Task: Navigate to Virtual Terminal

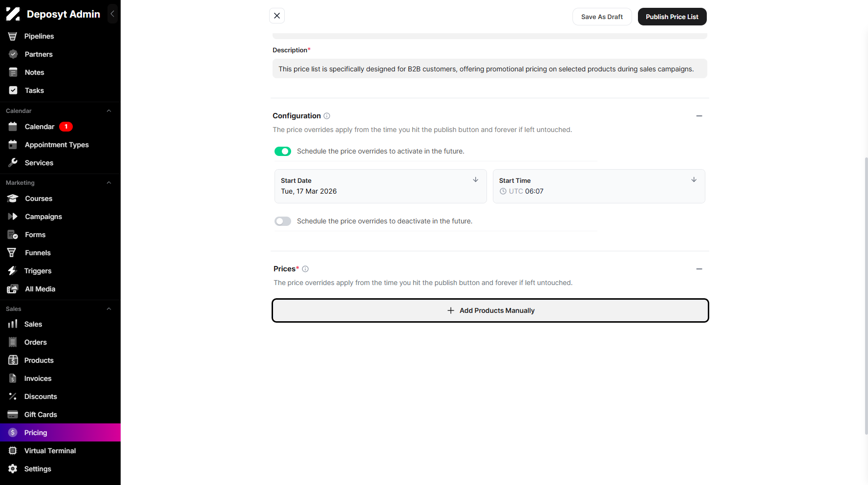Action: coord(60,451)
